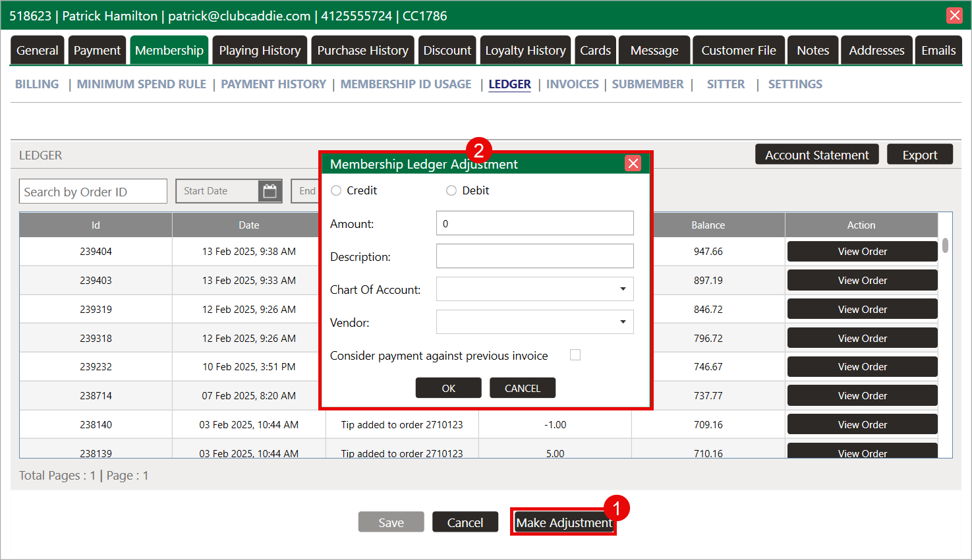Open the Notes tab

(x=813, y=50)
